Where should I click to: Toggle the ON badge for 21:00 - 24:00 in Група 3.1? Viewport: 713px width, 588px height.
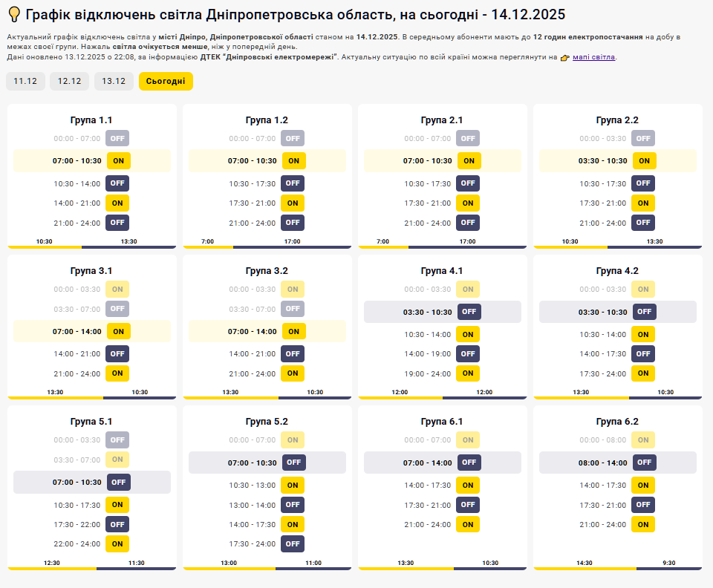[x=117, y=373]
